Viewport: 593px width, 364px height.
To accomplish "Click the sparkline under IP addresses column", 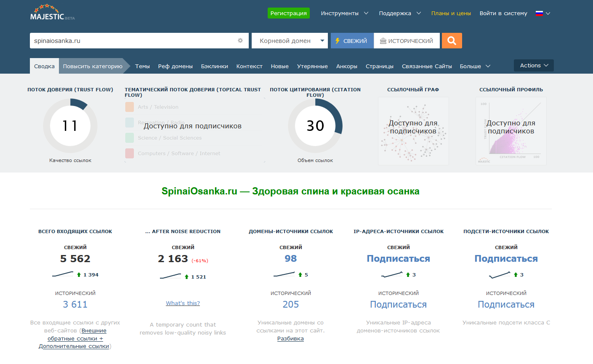I will point(392,274).
